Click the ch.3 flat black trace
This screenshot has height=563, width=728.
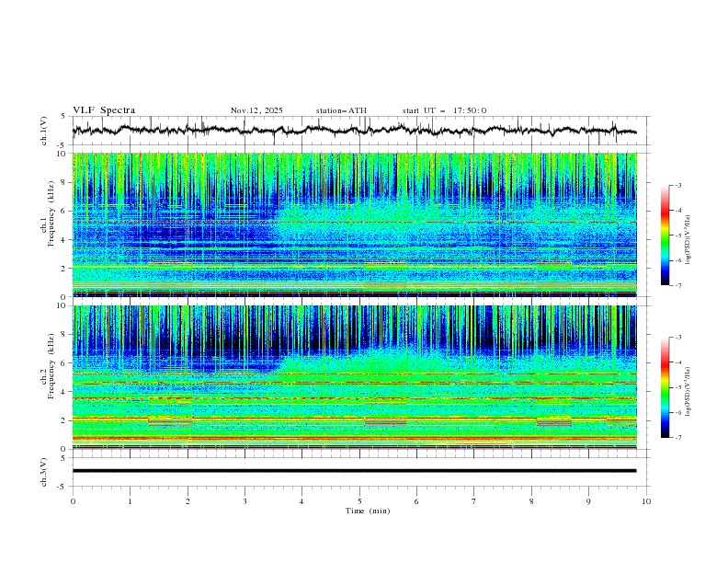point(354,471)
